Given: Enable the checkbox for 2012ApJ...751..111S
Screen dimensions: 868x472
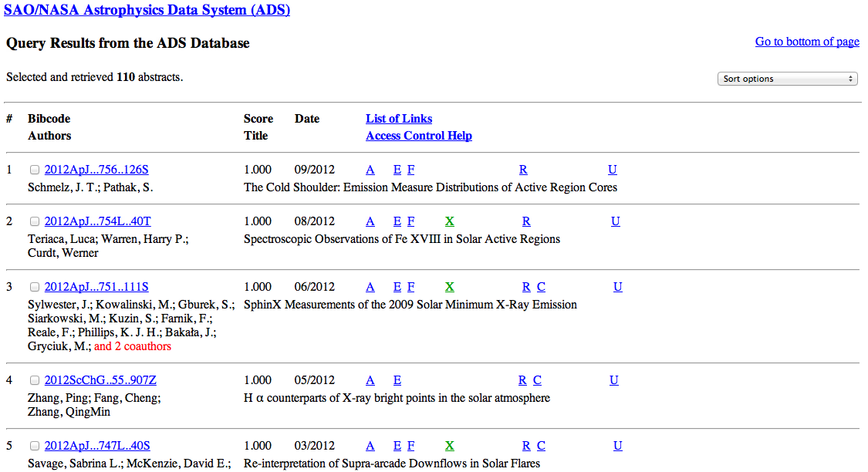Looking at the screenshot, I should (x=35, y=288).
